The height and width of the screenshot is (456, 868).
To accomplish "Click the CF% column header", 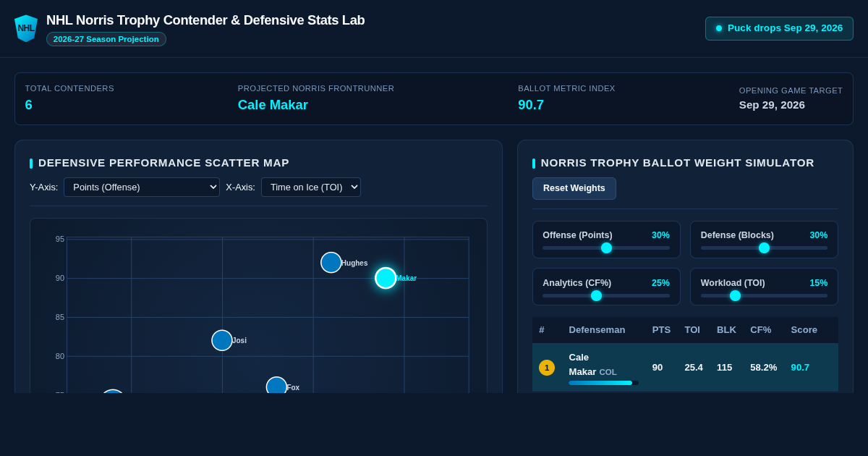I will coord(761,330).
